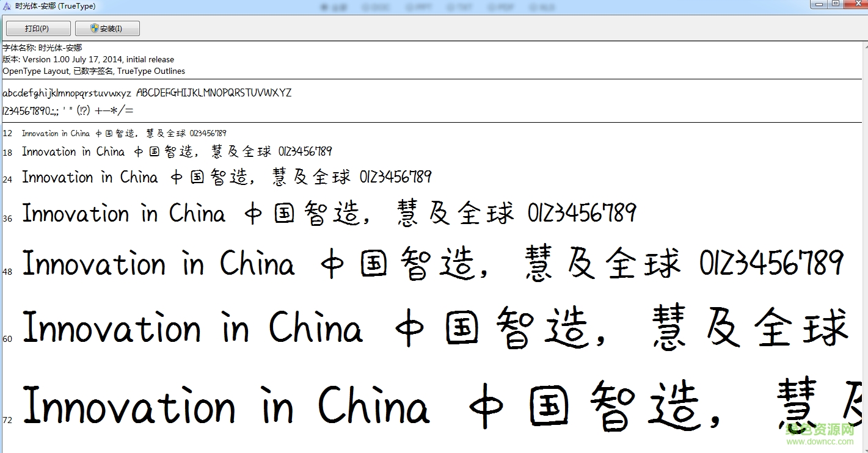
Task: Click the 60-point "Innovation in China" sample line
Action: [436, 327]
